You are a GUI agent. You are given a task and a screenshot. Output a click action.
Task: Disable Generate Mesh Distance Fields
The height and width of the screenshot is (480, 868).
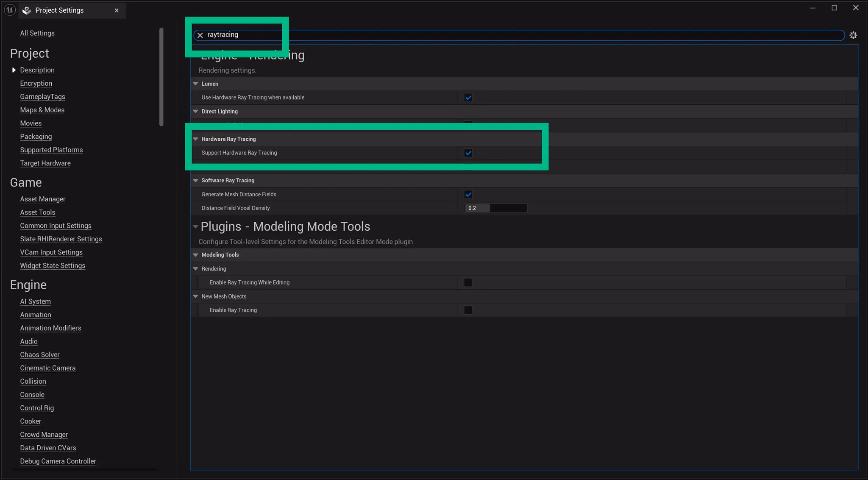[x=468, y=194]
